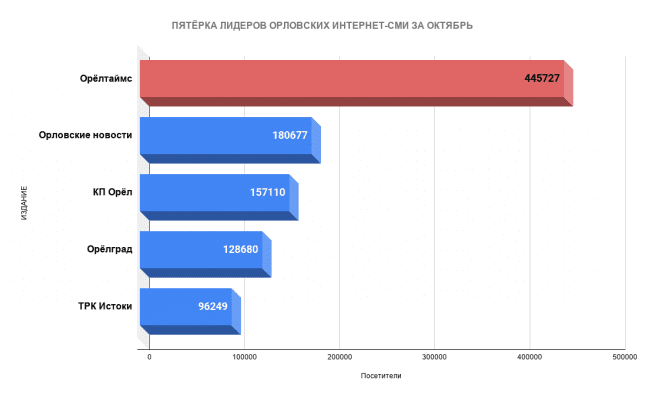Screen dimensions: 645x400
Task: Click the КП Орёл bar
Action: pyautogui.click(x=219, y=197)
